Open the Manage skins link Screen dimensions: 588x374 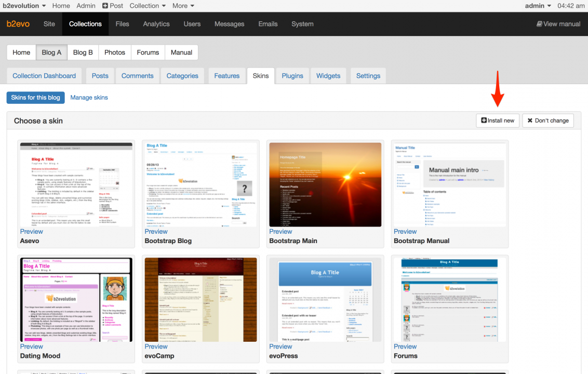pos(89,98)
